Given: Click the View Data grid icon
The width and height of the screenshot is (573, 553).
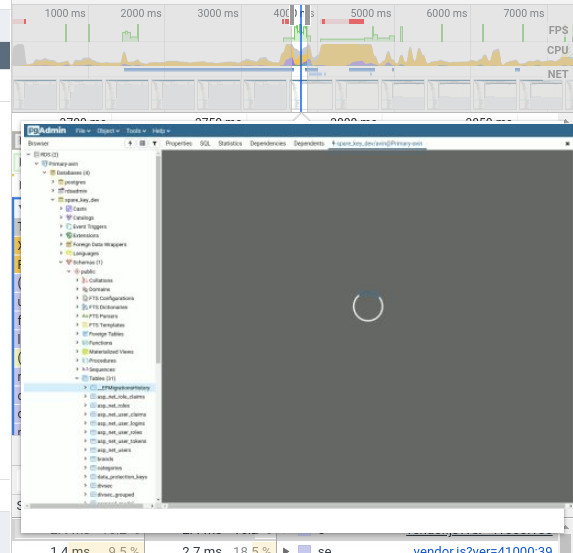Looking at the screenshot, I should [x=143, y=143].
